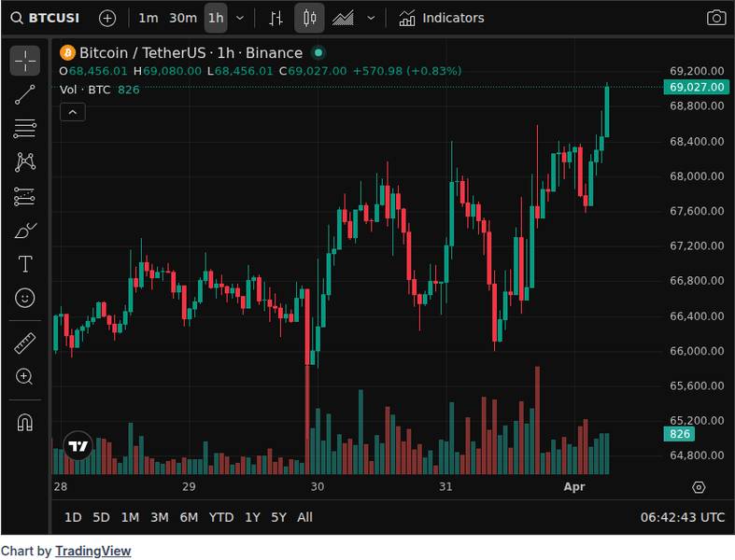Click the TradingView logo badge on the chart
The image size is (735, 560).
coord(78,445)
